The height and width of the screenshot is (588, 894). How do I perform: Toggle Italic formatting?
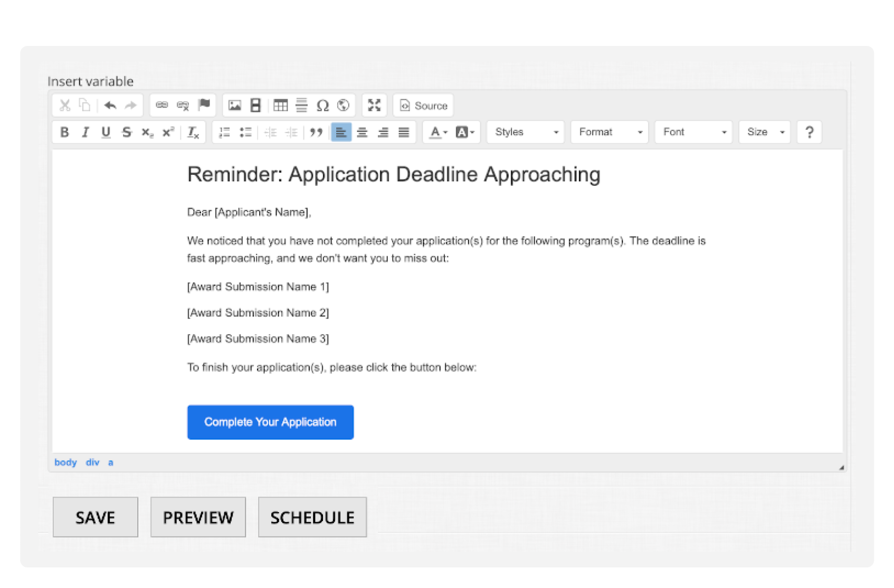85,132
